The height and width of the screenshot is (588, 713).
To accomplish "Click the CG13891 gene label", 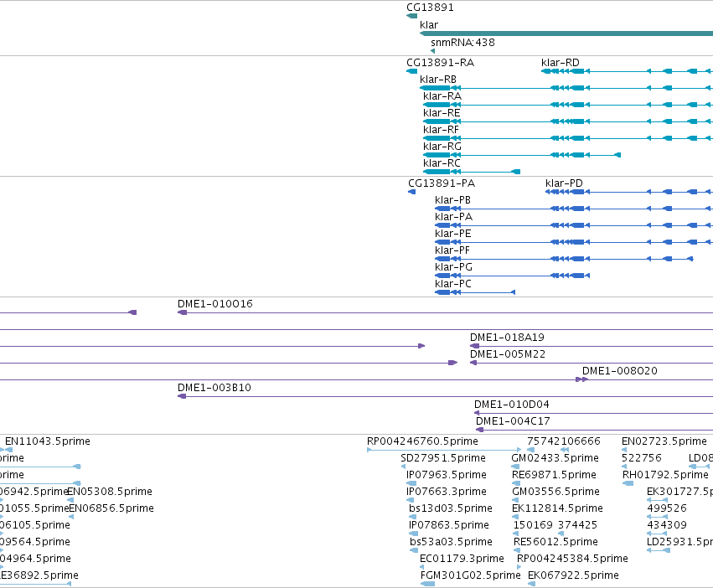I will coord(430,8).
